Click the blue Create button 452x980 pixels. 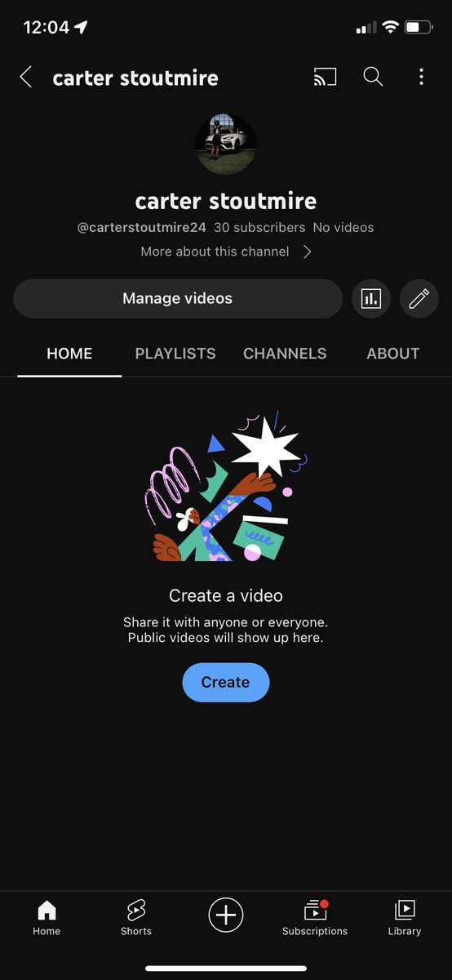coord(226,683)
